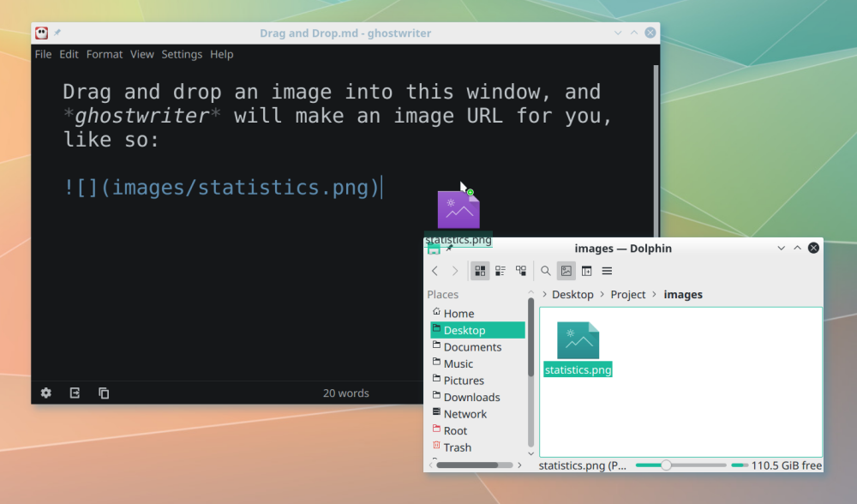
Task: Open the Format menu in ghostwriter
Action: 105,54
